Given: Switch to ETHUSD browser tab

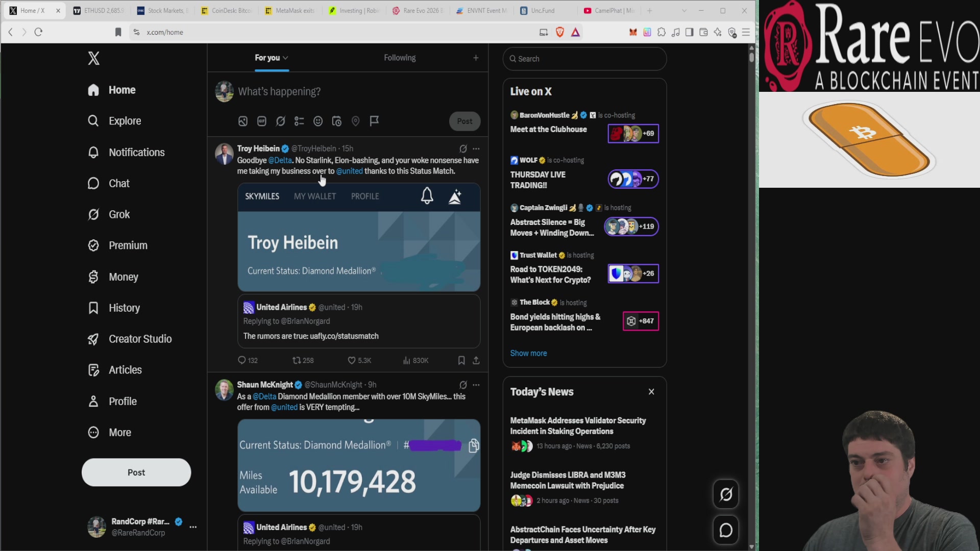Looking at the screenshot, I should (98, 10).
